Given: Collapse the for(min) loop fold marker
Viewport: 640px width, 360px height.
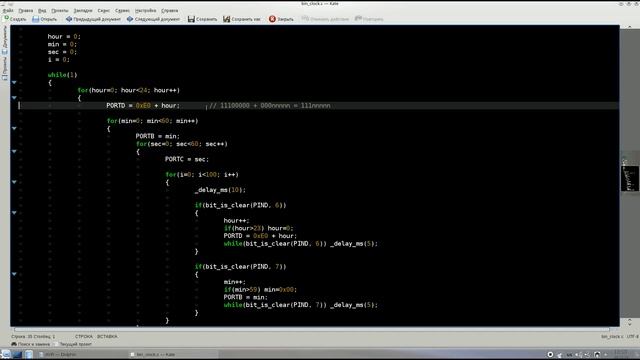Looking at the screenshot, I should point(14,129).
